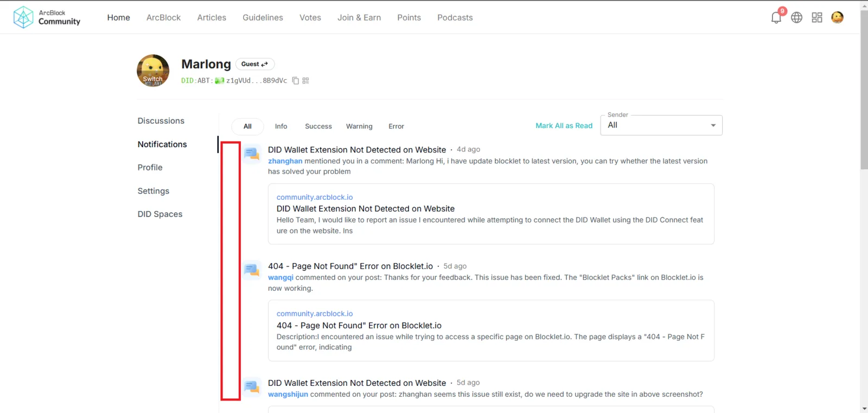Click the wangshijun user link
The image size is (868, 413).
tap(288, 395)
